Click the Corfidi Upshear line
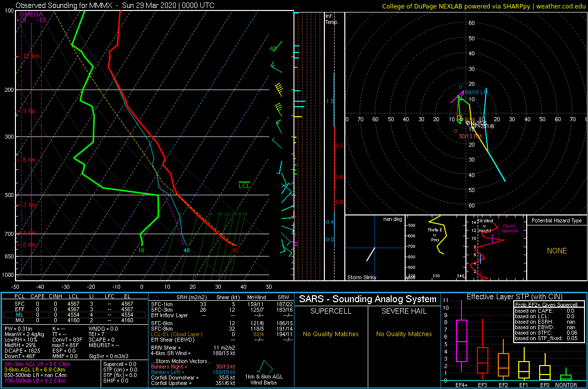588x389 pixels. (x=193, y=383)
